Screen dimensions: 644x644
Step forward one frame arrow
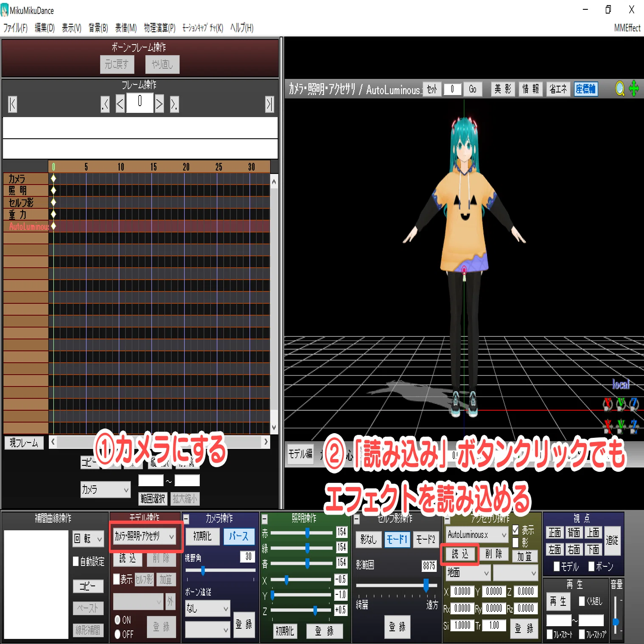(x=159, y=104)
